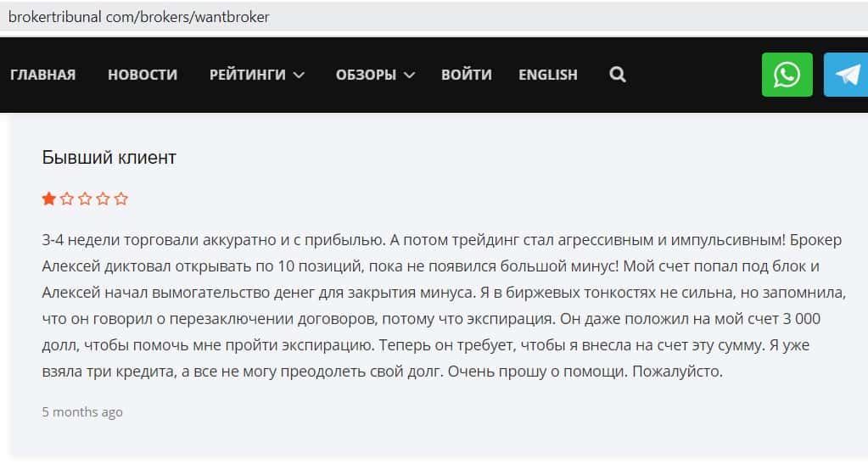Click the '5 months ago' timestamp
Screen dimensions: 868x464
[82, 412]
